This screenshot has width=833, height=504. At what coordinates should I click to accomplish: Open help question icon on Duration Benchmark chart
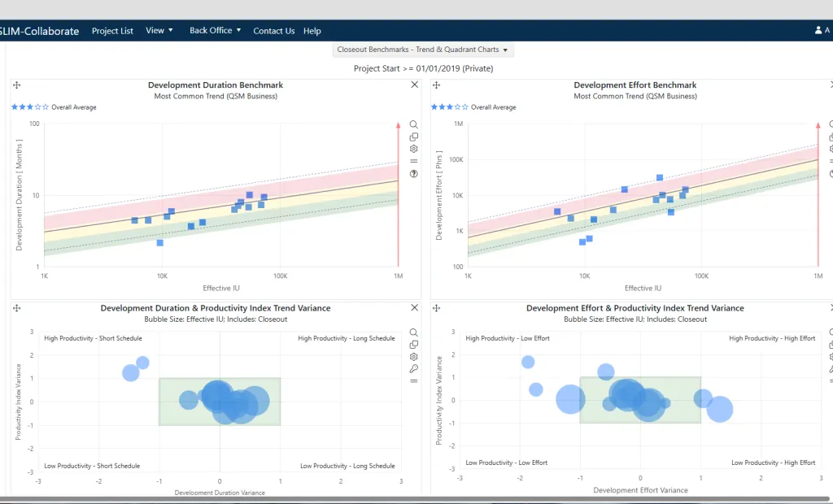pos(413,174)
